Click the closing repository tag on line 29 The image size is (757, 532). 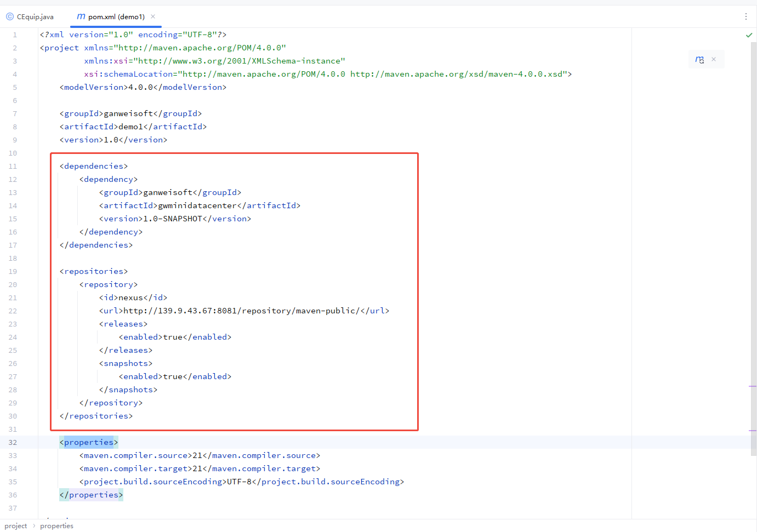[111, 403]
